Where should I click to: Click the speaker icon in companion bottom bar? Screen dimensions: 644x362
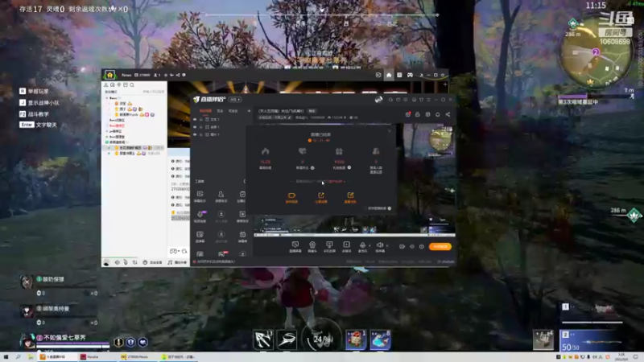(379, 245)
